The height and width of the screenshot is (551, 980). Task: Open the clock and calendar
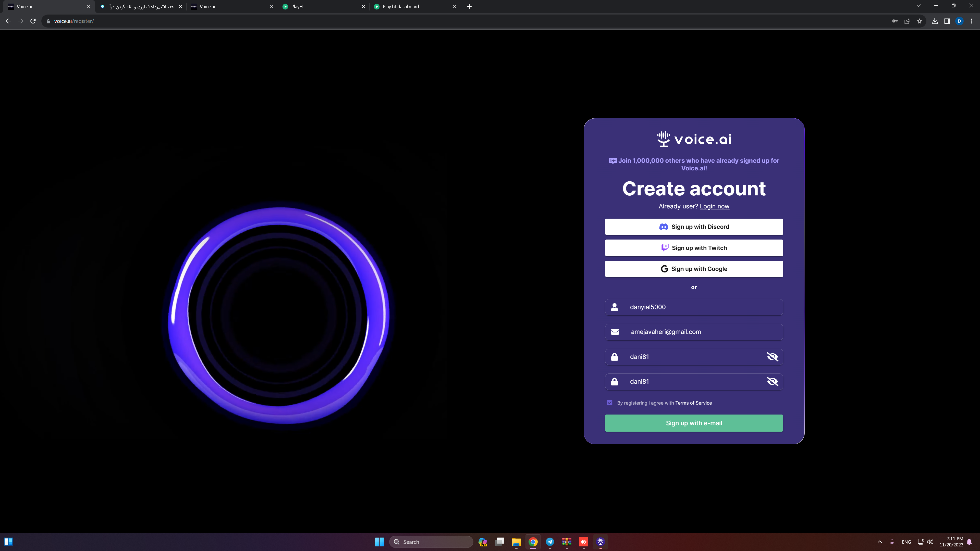951,542
